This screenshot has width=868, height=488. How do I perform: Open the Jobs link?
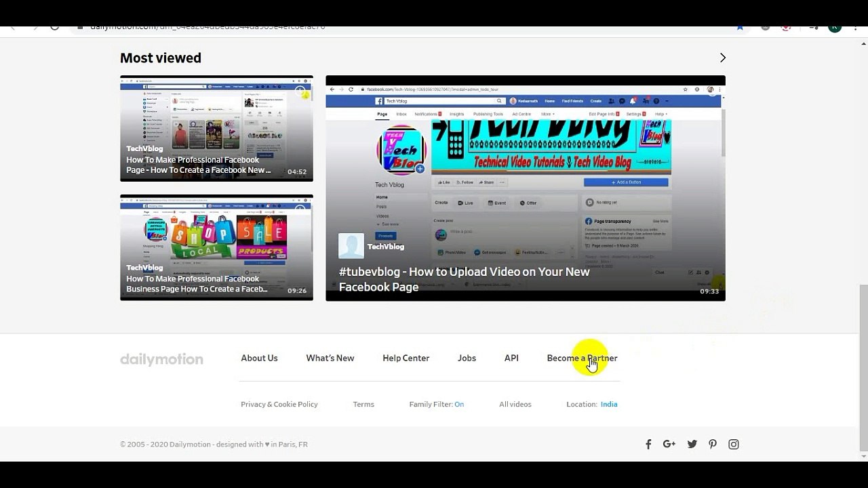tap(467, 358)
